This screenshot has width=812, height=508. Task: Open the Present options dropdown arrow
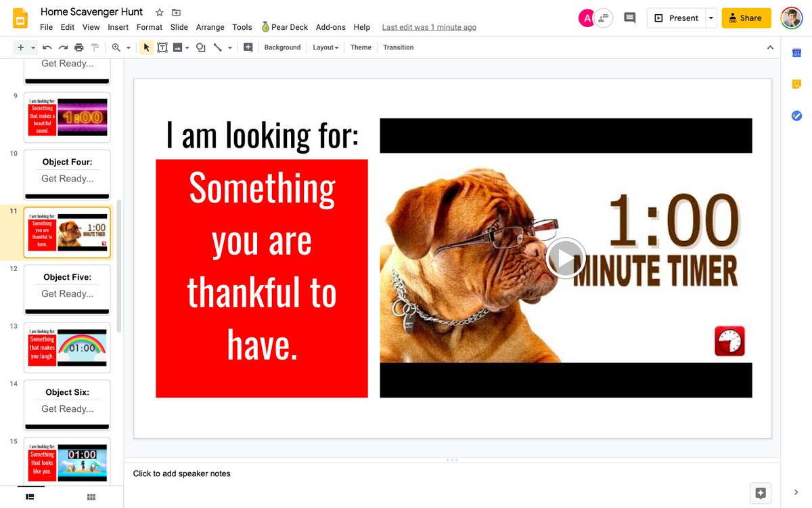tap(710, 18)
